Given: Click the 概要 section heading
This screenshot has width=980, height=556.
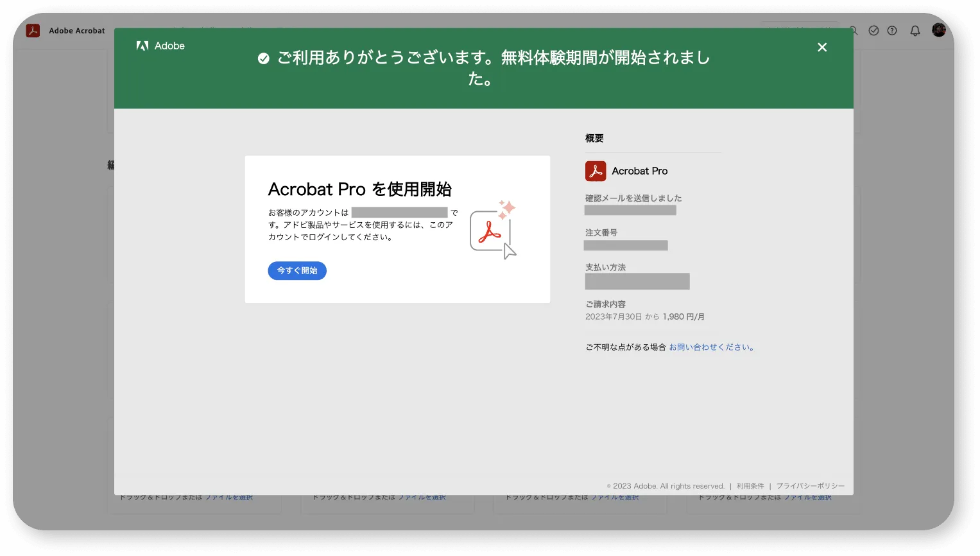Looking at the screenshot, I should (x=594, y=138).
